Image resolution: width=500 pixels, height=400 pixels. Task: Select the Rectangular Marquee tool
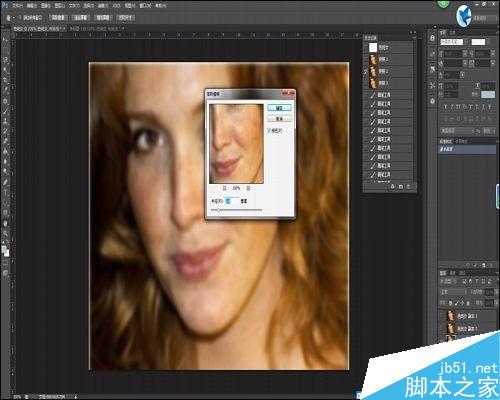(x=5, y=50)
